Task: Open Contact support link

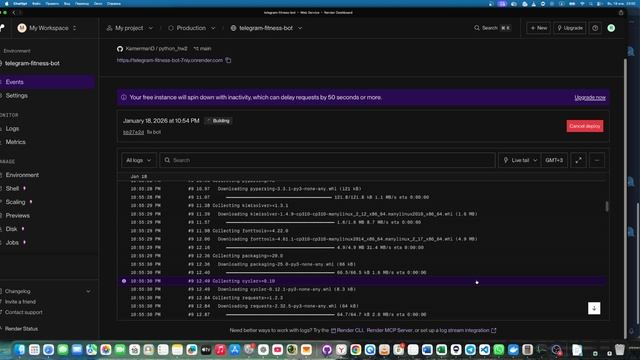Action: click(x=23, y=312)
